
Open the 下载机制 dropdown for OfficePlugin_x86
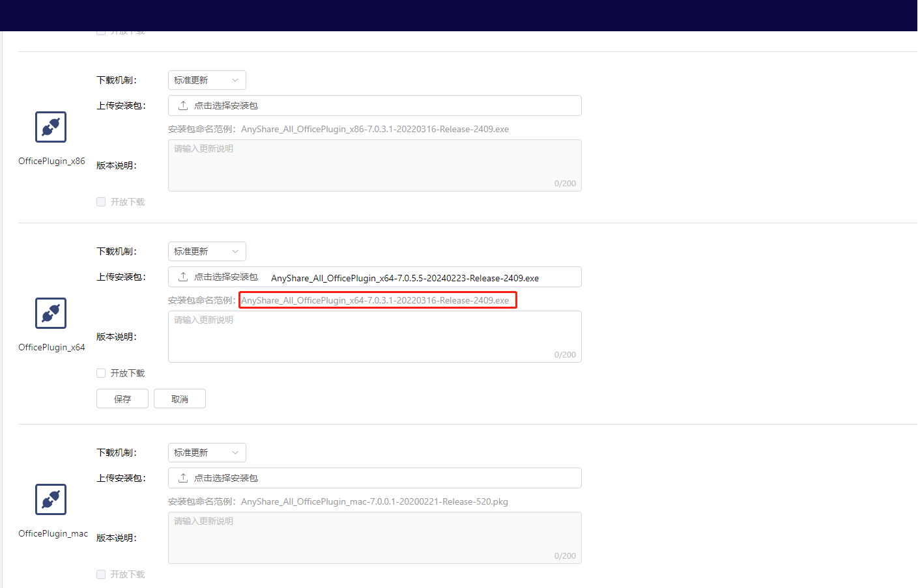(207, 79)
